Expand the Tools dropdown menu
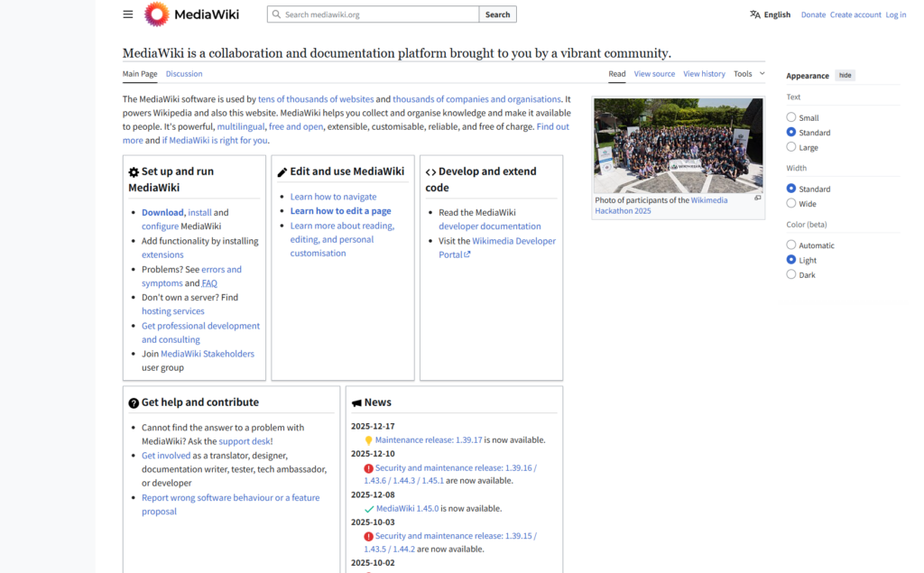924x573 pixels. [x=748, y=74]
